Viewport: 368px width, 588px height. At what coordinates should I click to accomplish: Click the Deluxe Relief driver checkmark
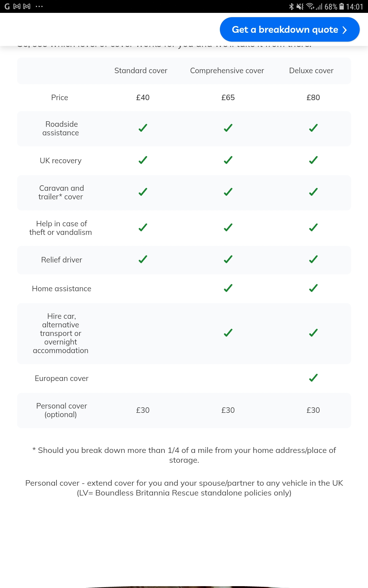313,259
